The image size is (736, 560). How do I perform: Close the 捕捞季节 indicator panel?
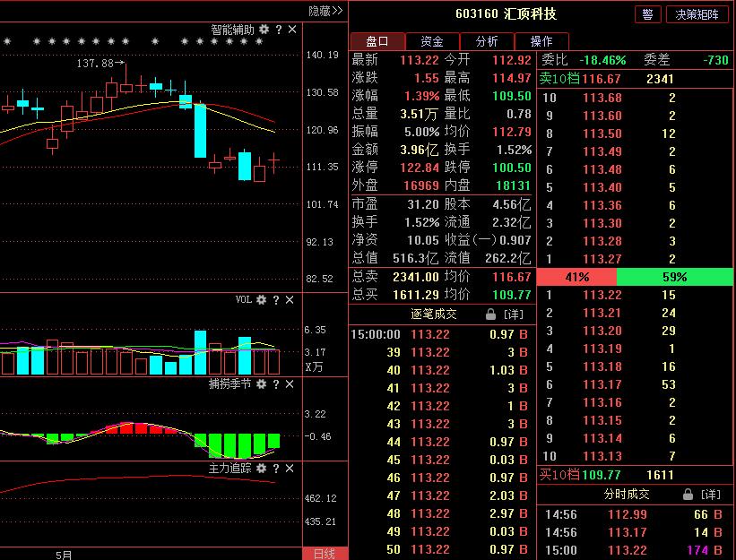290,384
